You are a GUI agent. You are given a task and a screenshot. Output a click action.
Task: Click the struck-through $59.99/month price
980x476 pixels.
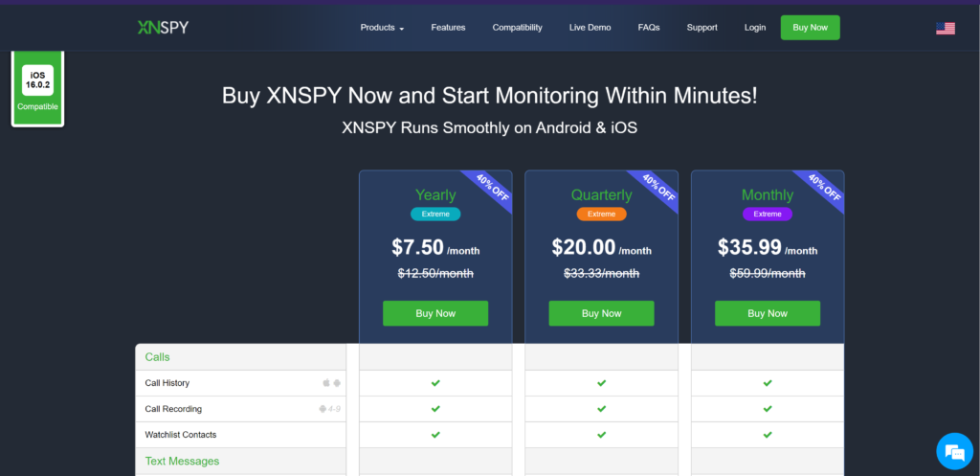click(768, 273)
